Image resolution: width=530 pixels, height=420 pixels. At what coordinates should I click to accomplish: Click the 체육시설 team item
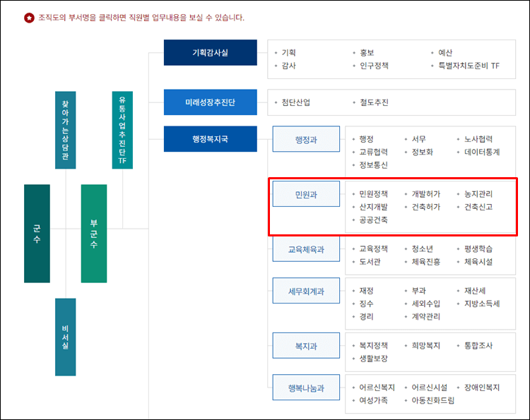478,262
